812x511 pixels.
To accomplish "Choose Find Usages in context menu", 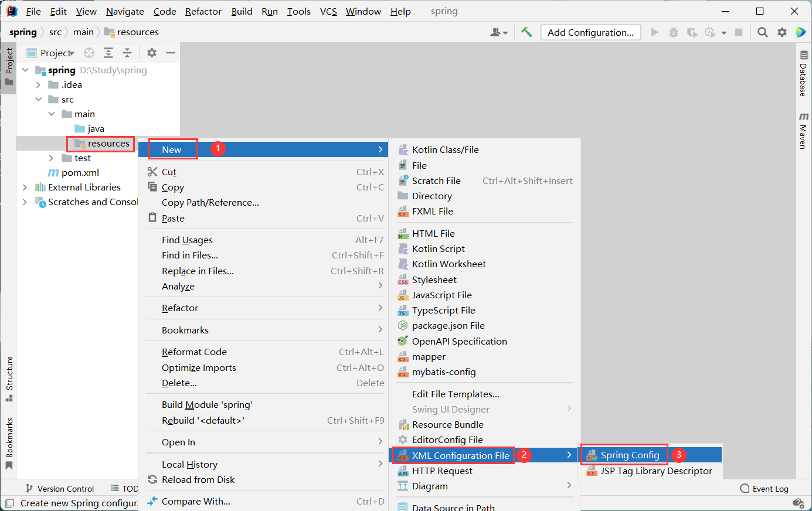I will pos(263,240).
